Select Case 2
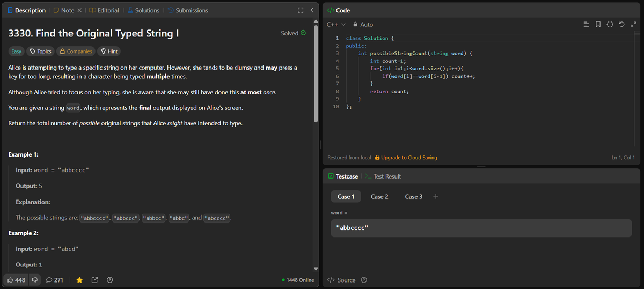Screen dimensions: 644x289 click(379, 196)
